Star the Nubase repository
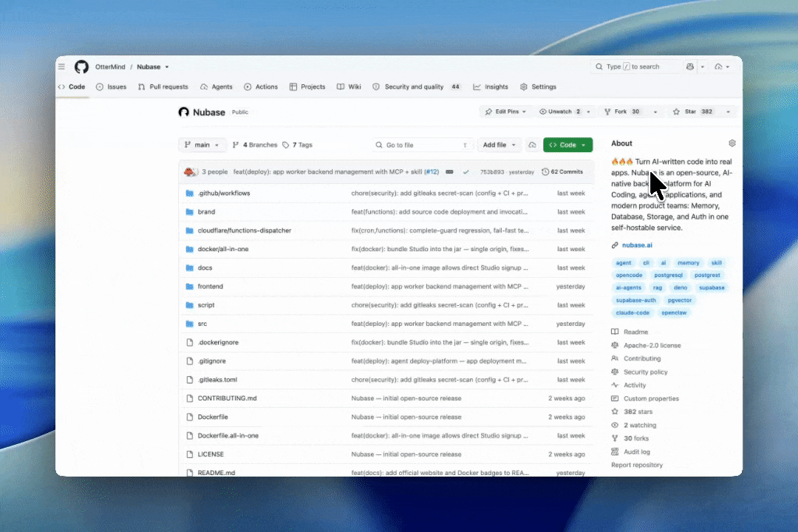Image resolution: width=798 pixels, height=532 pixels. point(692,112)
